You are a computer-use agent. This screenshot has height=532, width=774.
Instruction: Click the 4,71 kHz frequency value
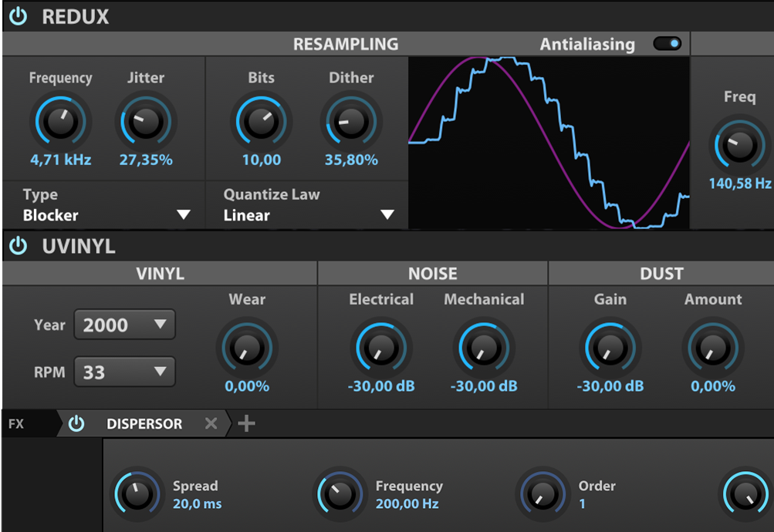point(60,160)
